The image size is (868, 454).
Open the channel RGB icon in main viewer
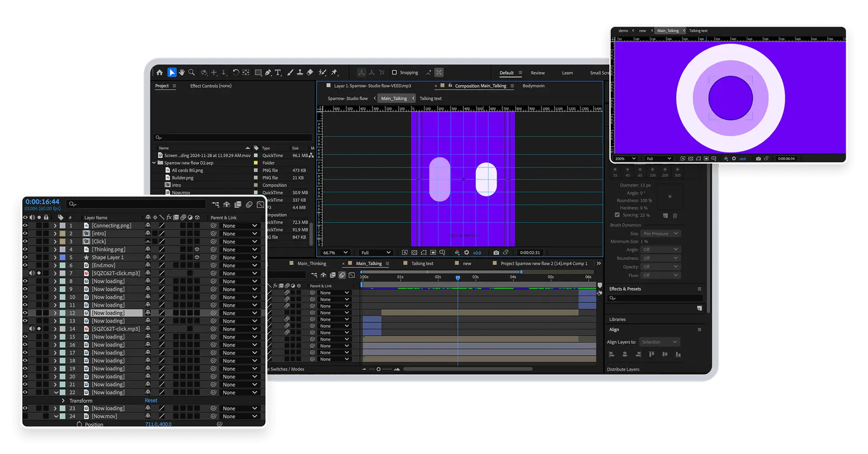pyautogui.click(x=457, y=253)
